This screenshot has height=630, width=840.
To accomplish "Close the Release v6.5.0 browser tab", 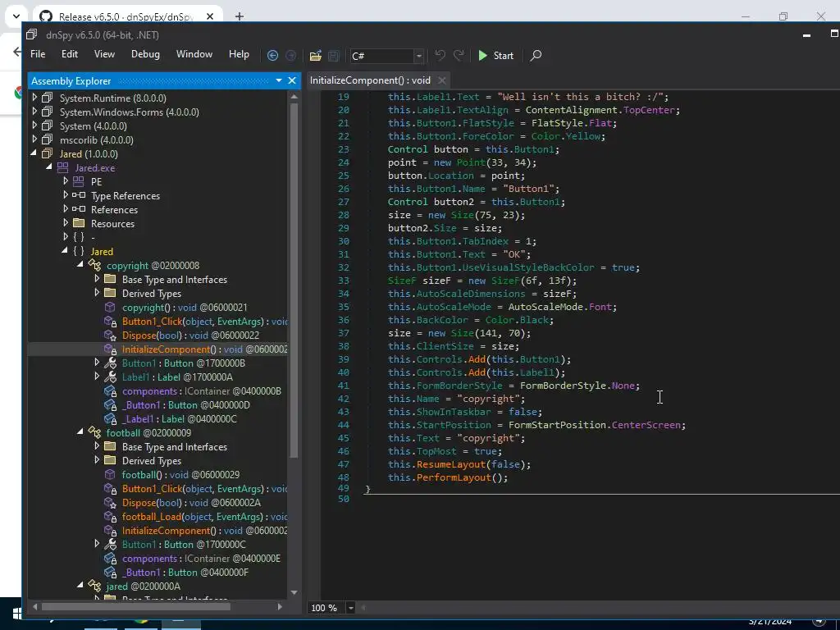I will 210,16.
